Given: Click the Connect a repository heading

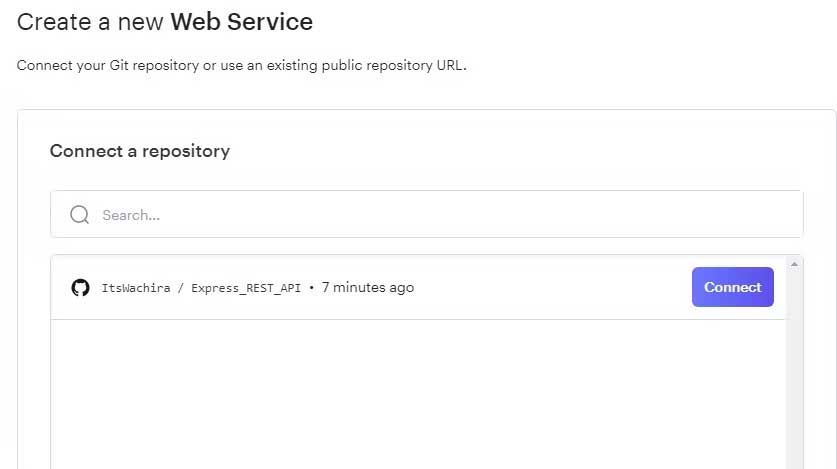Looking at the screenshot, I should [140, 151].
